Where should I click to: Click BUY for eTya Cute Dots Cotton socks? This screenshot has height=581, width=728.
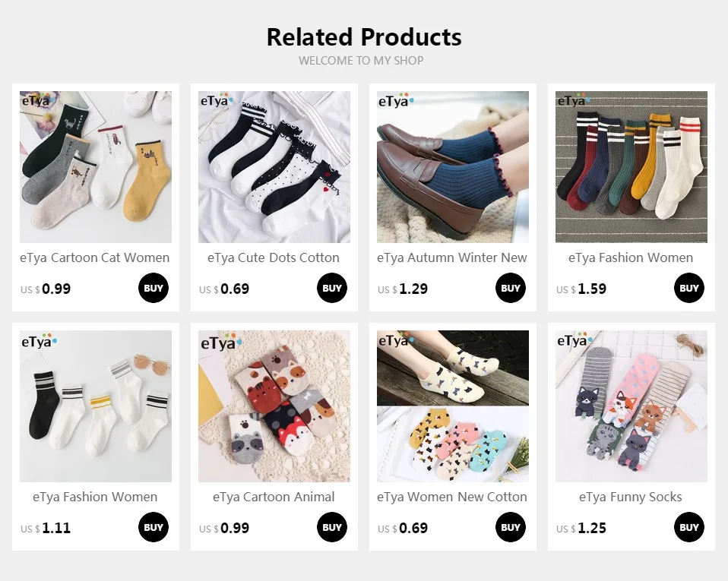[332, 288]
